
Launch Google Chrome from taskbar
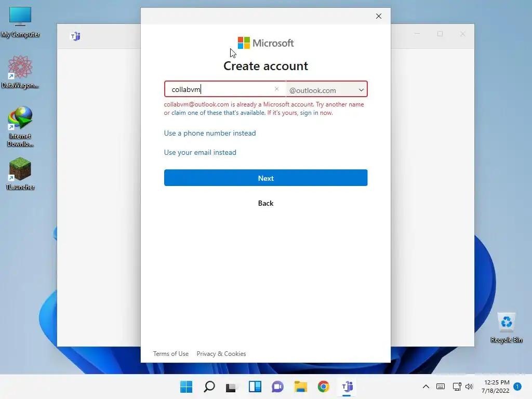(323, 387)
